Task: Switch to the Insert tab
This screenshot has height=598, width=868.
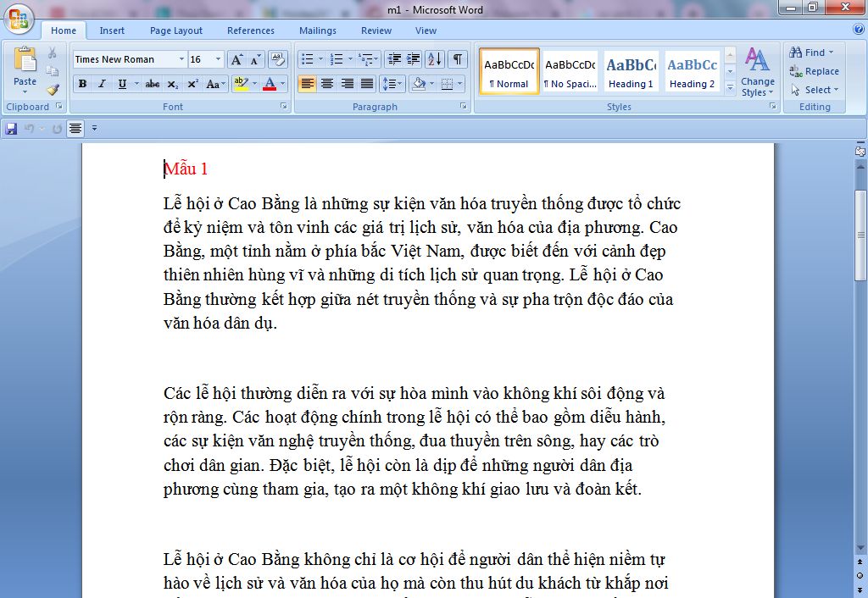Action: (112, 31)
